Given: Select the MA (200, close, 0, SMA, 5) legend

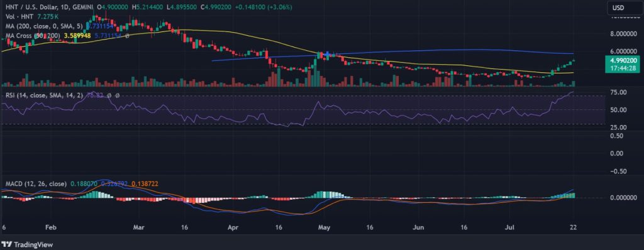Looking at the screenshot, I should pos(44,26).
